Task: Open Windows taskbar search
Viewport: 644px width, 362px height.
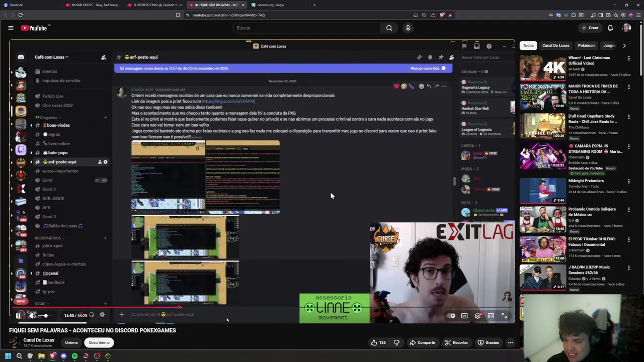Action: [x=19, y=356]
